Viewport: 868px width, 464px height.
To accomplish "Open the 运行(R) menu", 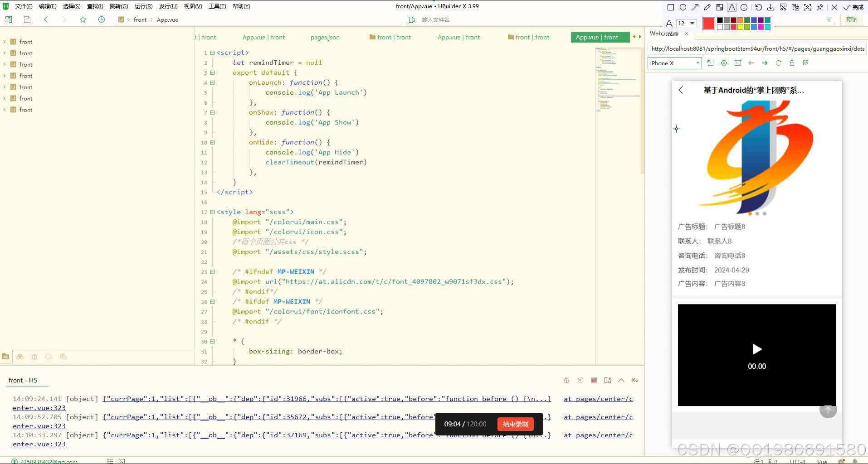I will [x=143, y=6].
